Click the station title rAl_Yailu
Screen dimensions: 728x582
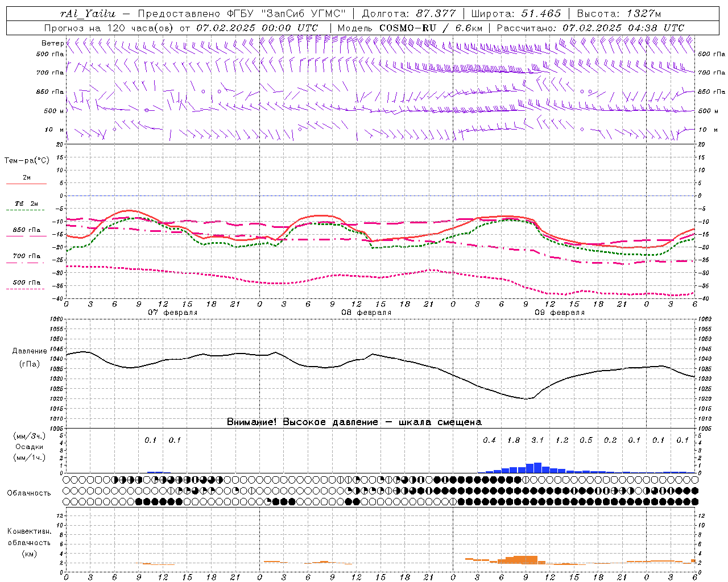[87, 14]
